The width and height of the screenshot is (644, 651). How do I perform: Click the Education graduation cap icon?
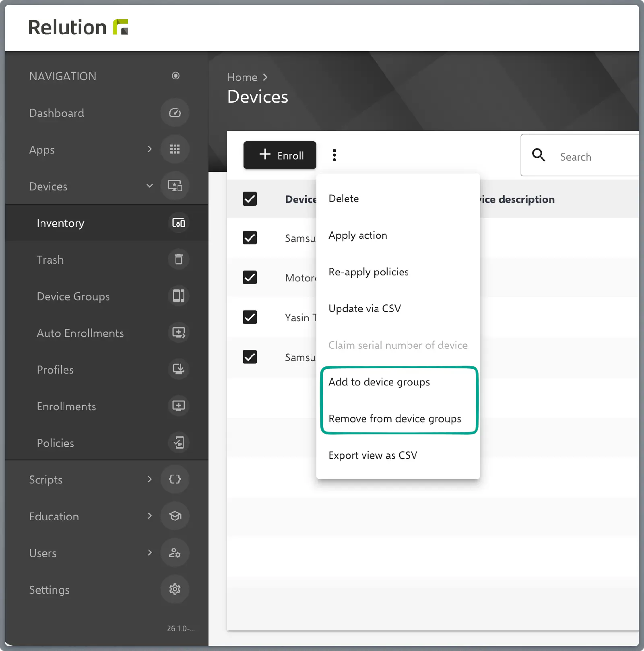175,516
